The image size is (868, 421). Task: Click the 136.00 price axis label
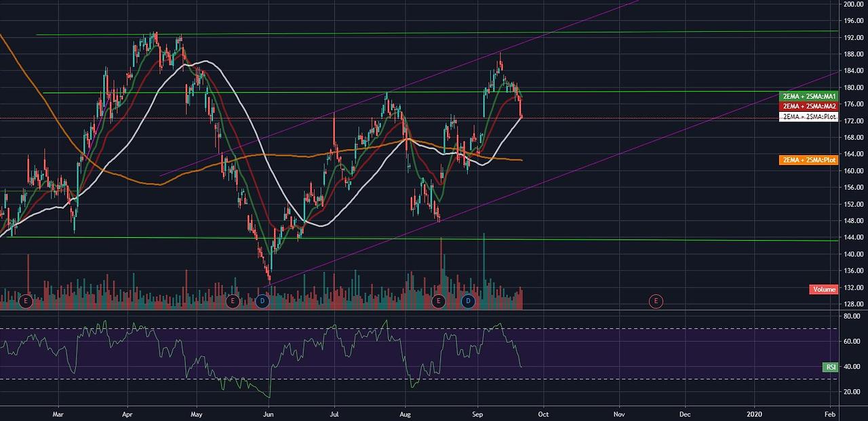(x=852, y=271)
